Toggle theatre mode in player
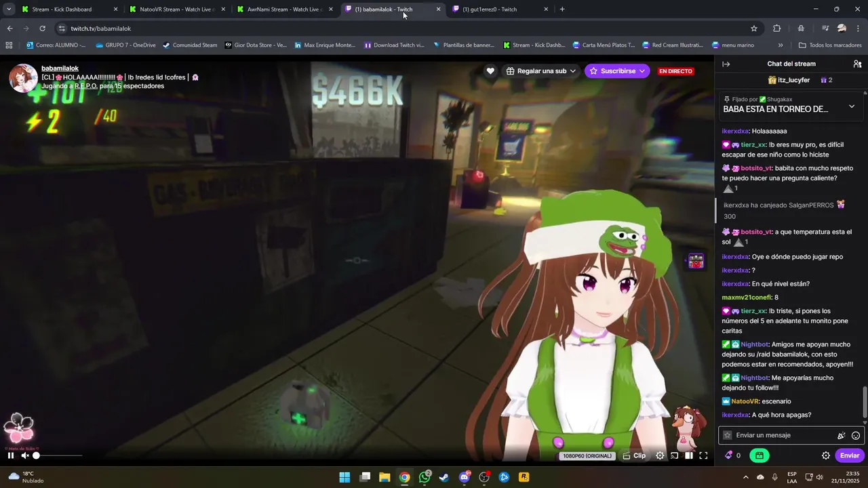Image resolution: width=868 pixels, height=488 pixels. coord(689,455)
